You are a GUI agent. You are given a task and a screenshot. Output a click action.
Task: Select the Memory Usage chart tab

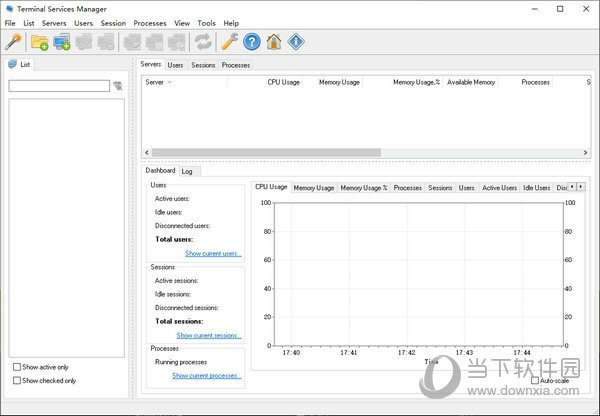[314, 188]
